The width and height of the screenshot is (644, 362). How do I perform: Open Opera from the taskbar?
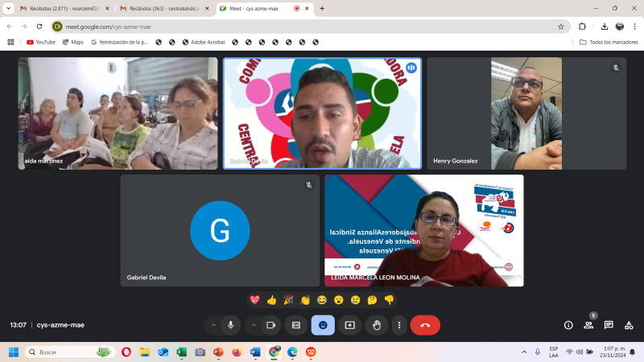tap(126, 352)
